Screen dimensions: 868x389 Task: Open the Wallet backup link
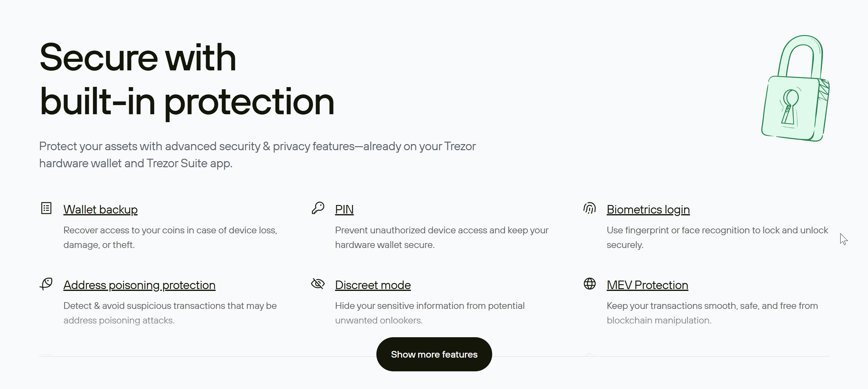(x=100, y=210)
